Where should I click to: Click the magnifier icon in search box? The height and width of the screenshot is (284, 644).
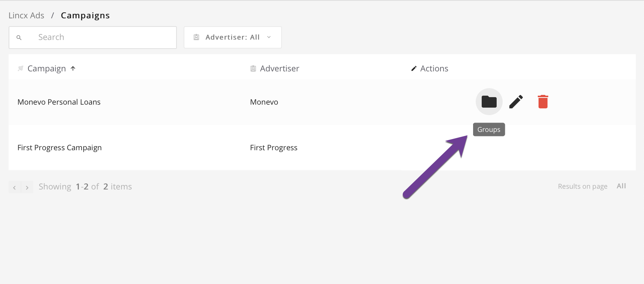(19, 37)
